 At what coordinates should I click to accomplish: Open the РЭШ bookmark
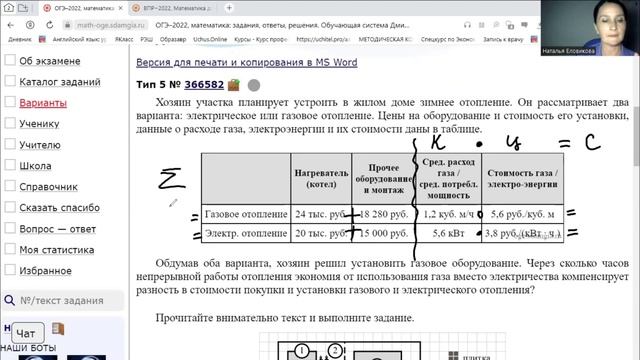pos(147,39)
